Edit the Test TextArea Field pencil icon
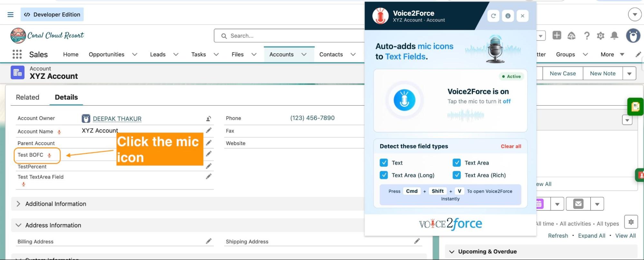644x260 pixels. (209, 176)
